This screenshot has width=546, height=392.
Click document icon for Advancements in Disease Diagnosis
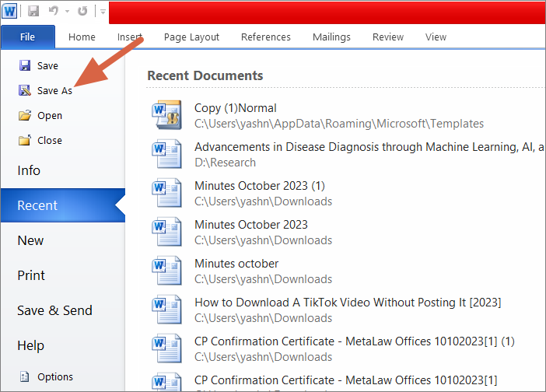click(x=166, y=154)
